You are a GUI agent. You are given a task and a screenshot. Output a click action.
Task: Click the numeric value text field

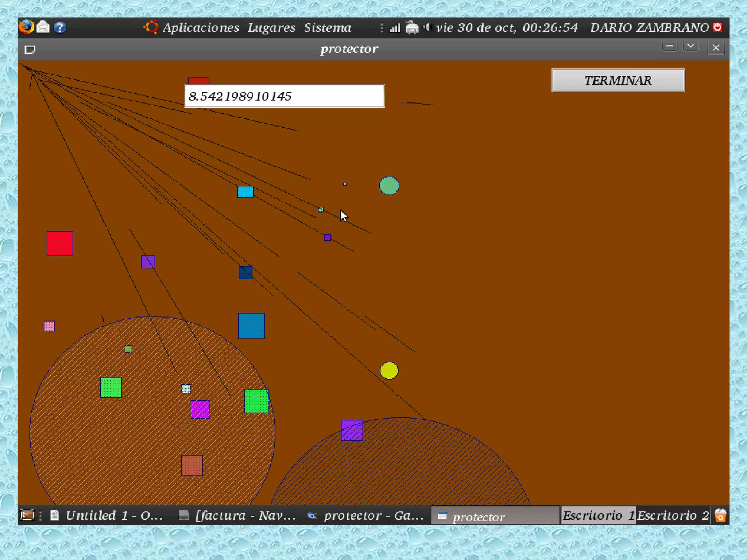(x=285, y=96)
